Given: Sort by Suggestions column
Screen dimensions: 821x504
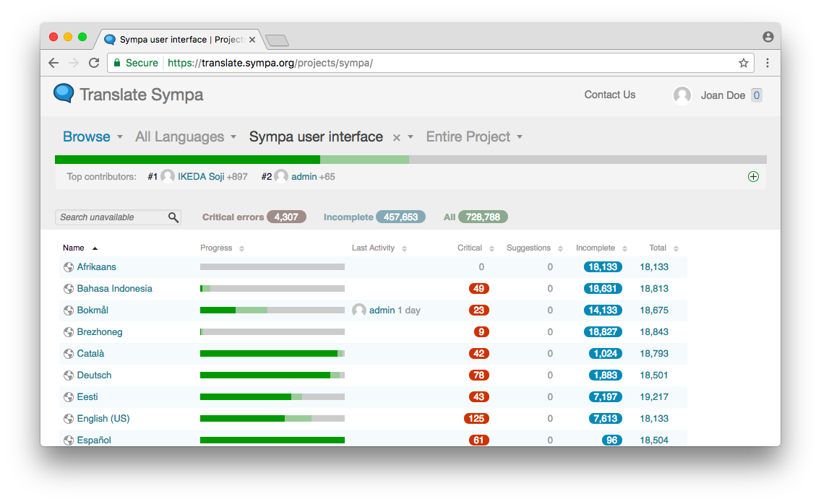Looking at the screenshot, I should 535,248.
